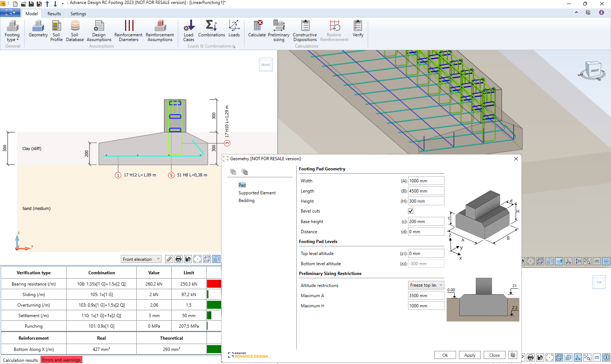Open Constructive Dispositions
The height and width of the screenshot is (364, 611).
pyautogui.click(x=305, y=31)
